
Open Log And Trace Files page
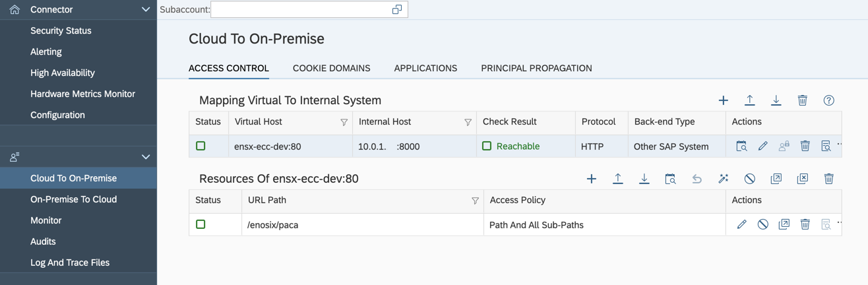pyautogui.click(x=70, y=263)
